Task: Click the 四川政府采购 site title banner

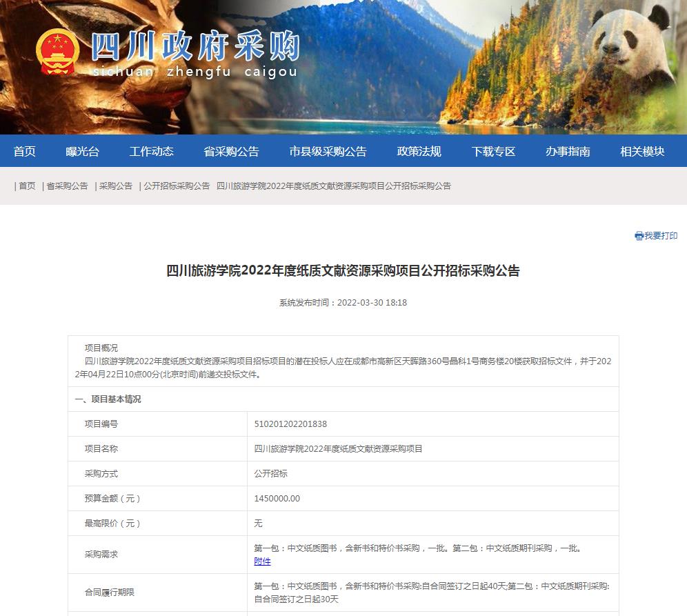Action: [x=195, y=46]
